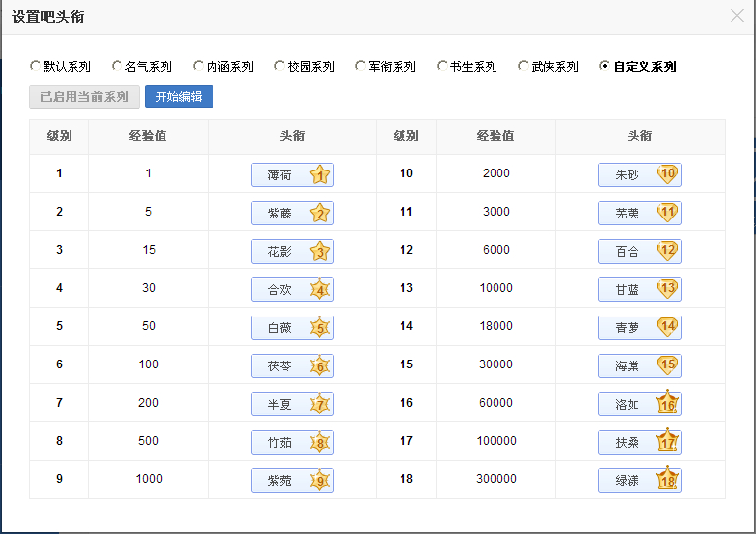This screenshot has width=756, height=534.
Task: Click the 朱砂 title label
Action: (627, 175)
